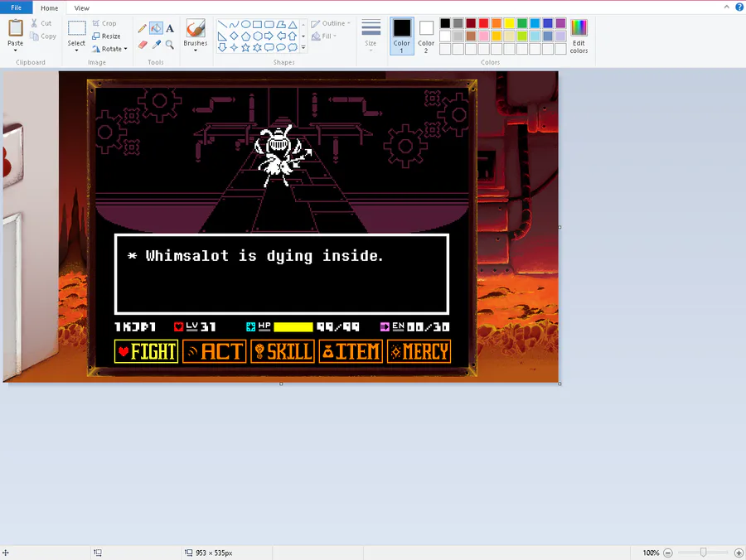The width and height of the screenshot is (746, 560).
Task: Choose the Rounded rectangular callout shape
Action: [x=269, y=47]
